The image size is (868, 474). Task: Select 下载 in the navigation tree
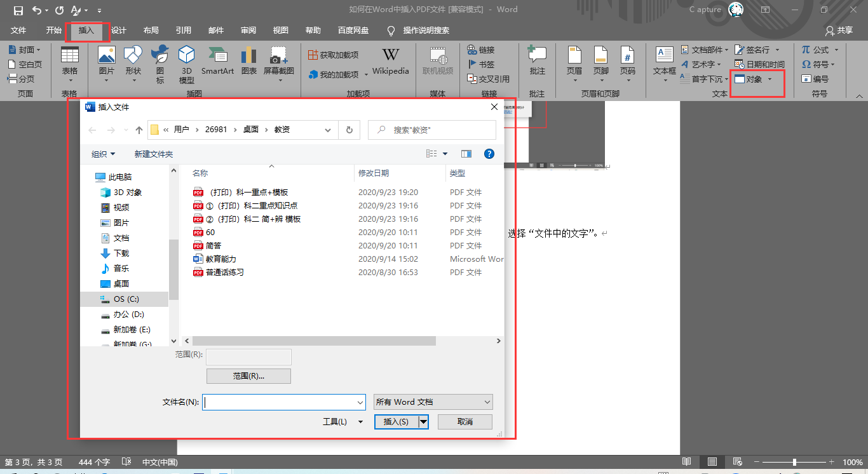(121, 253)
